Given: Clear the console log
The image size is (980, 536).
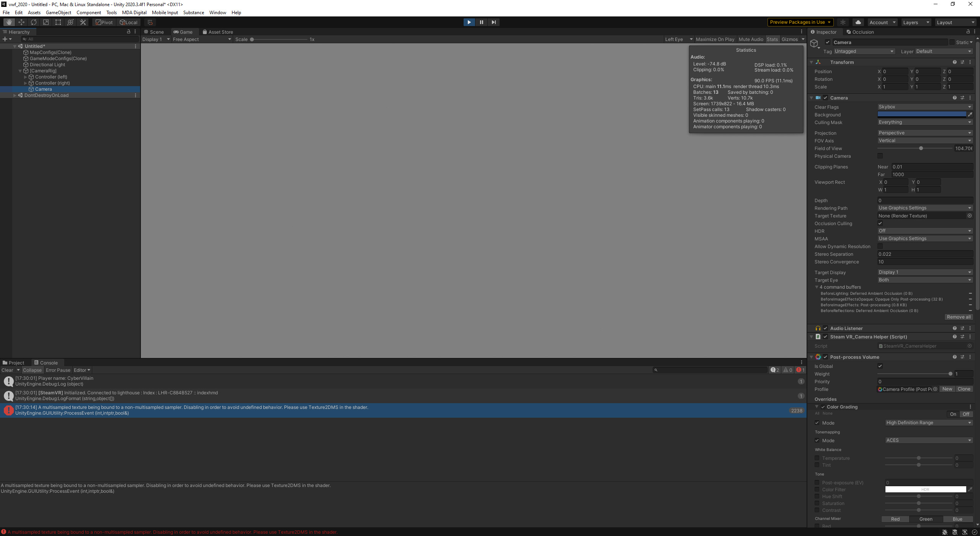Looking at the screenshot, I should click(7, 370).
